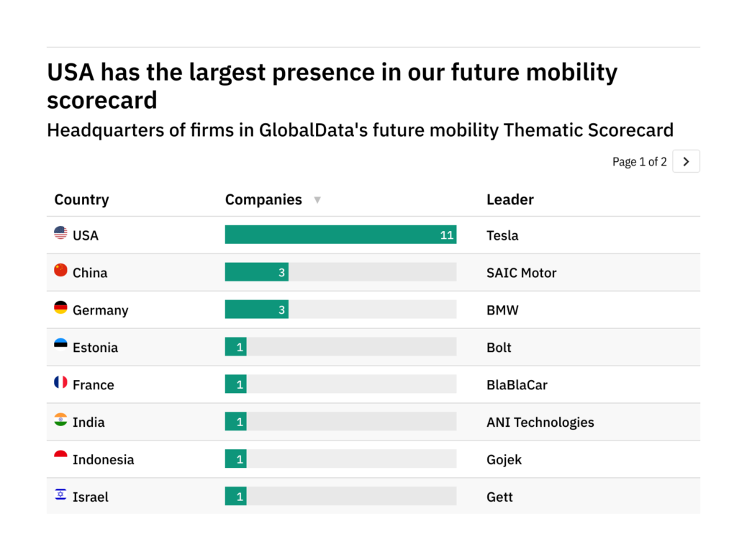The width and height of the screenshot is (747, 560).
Task: Select Tesla in the Leader column
Action: coord(502,235)
